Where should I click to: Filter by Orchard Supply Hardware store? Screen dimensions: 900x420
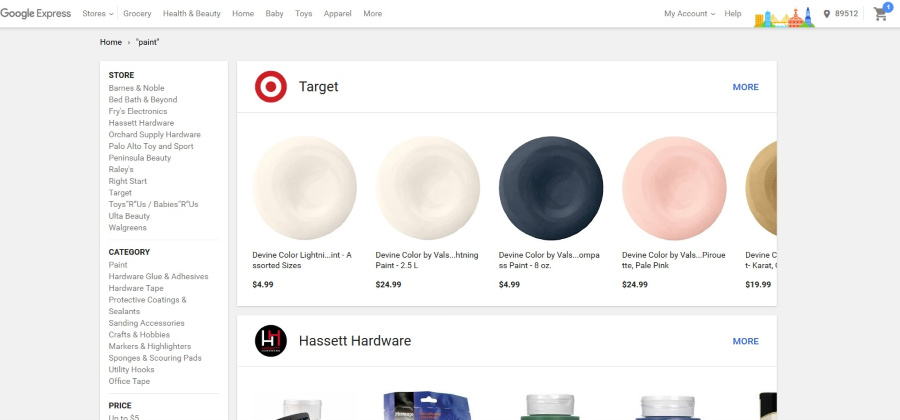(x=154, y=135)
